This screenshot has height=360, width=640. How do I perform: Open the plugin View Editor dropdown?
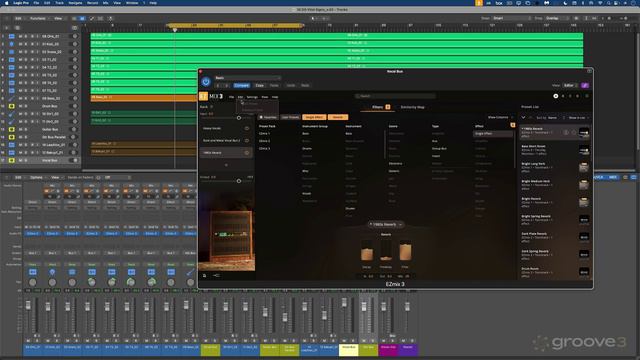tap(570, 85)
